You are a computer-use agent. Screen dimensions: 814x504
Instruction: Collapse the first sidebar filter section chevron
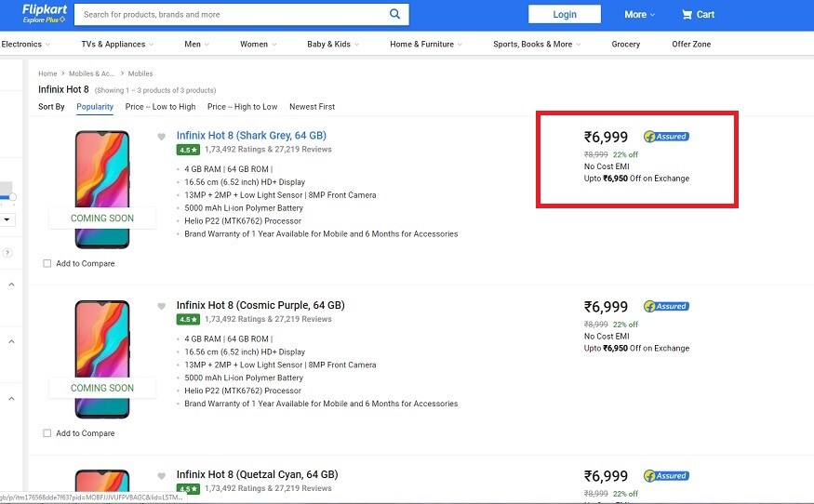click(x=11, y=285)
